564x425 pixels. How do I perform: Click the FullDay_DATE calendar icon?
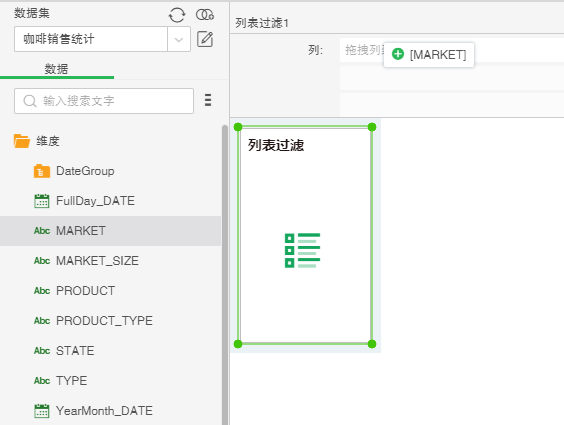pyautogui.click(x=42, y=201)
